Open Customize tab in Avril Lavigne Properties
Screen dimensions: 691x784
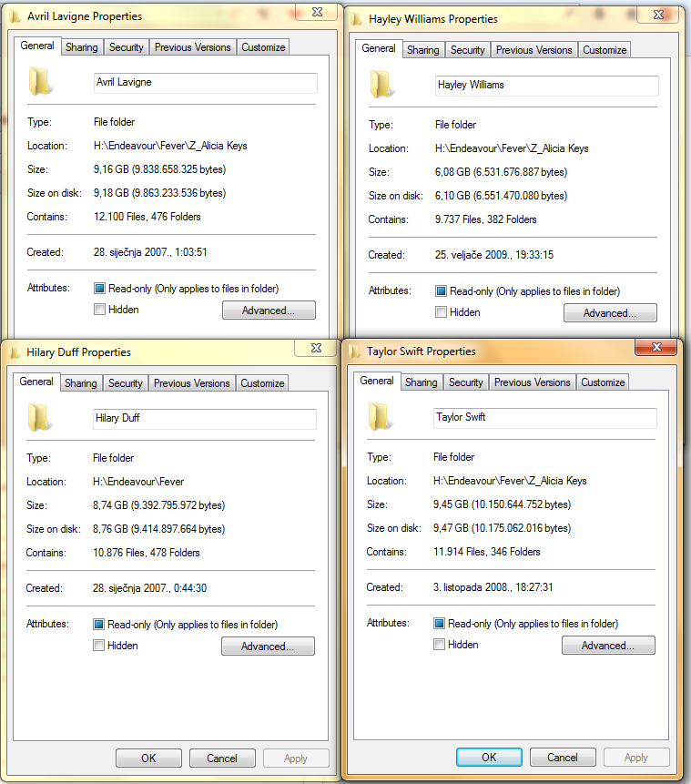pyautogui.click(x=263, y=47)
